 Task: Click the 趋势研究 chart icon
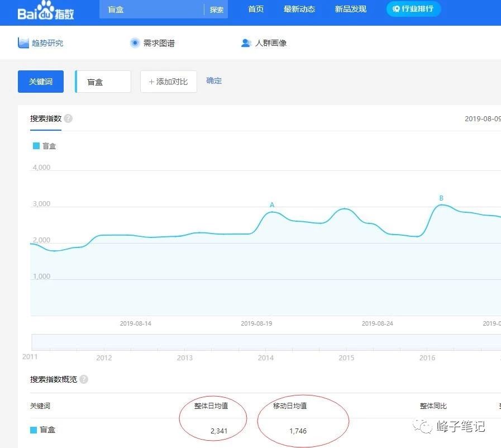click(23, 43)
